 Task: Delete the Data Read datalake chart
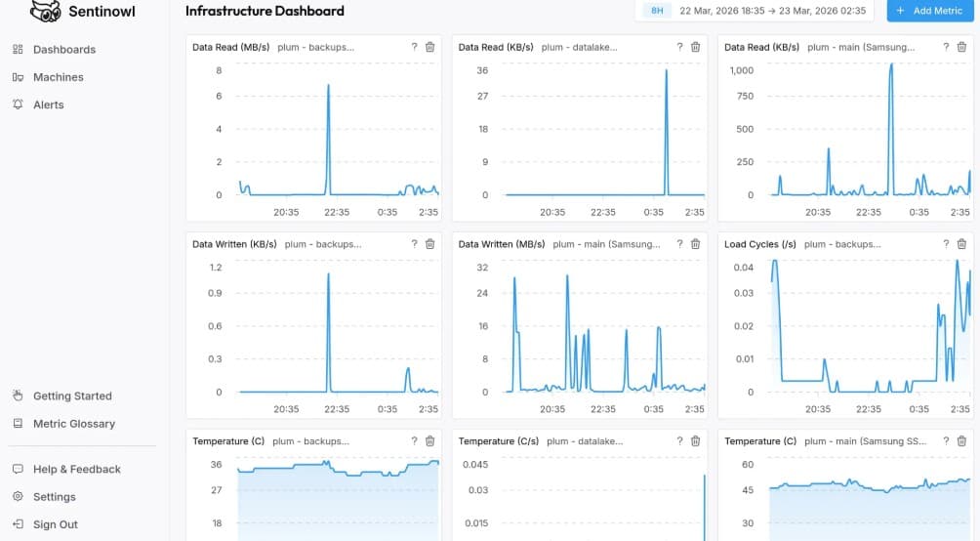pyautogui.click(x=696, y=47)
